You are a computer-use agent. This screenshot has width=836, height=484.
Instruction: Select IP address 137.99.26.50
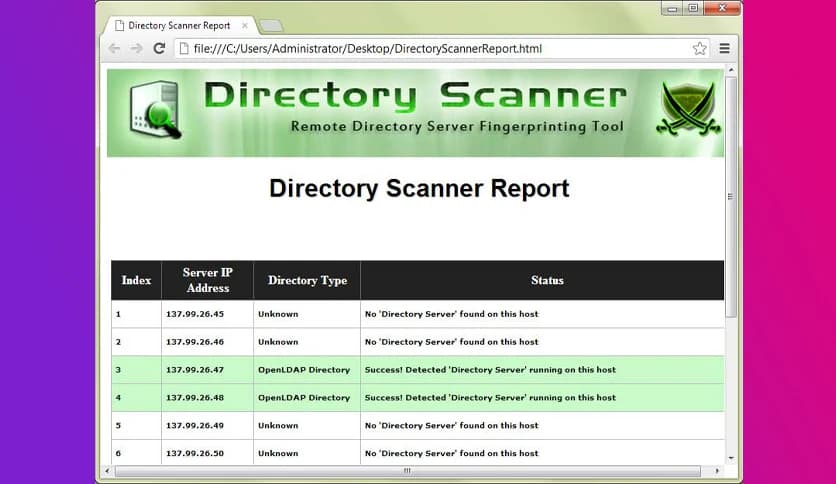[x=195, y=453]
